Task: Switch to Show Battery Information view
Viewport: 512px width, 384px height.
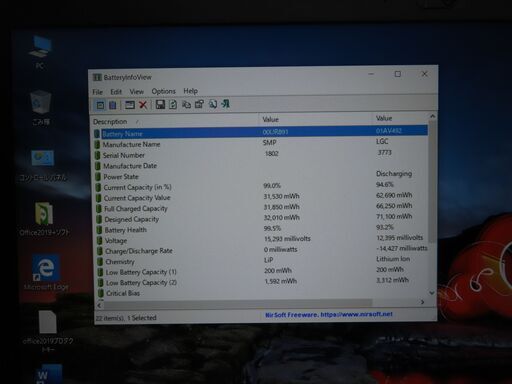Action: coord(100,105)
